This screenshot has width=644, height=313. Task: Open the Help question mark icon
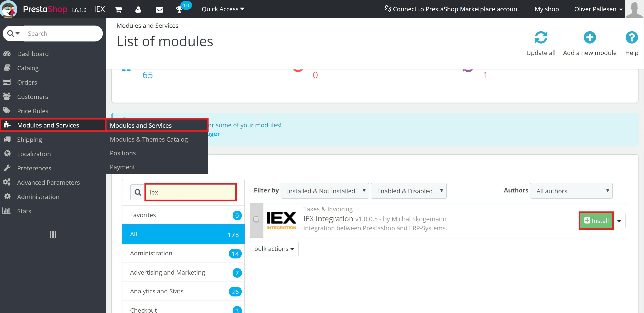pos(632,38)
